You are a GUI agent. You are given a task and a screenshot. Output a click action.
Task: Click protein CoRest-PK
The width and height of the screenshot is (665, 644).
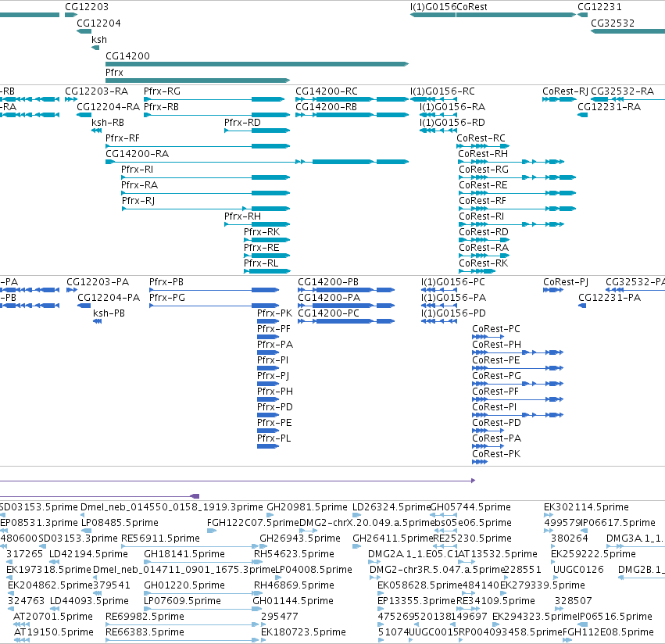coord(480,462)
